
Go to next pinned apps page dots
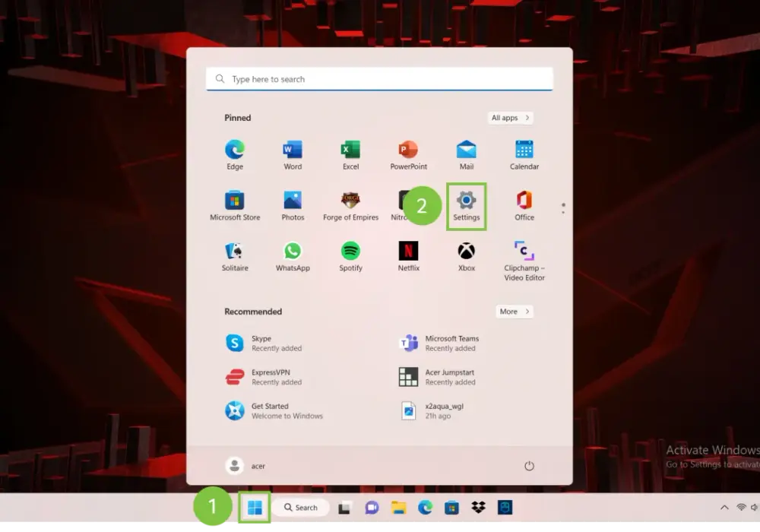click(562, 208)
